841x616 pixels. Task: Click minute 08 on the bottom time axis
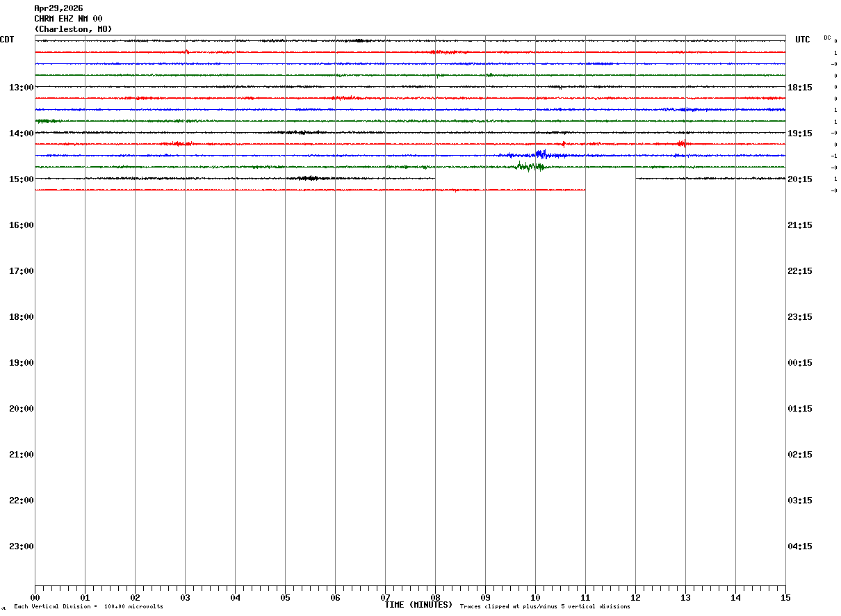pyautogui.click(x=435, y=597)
